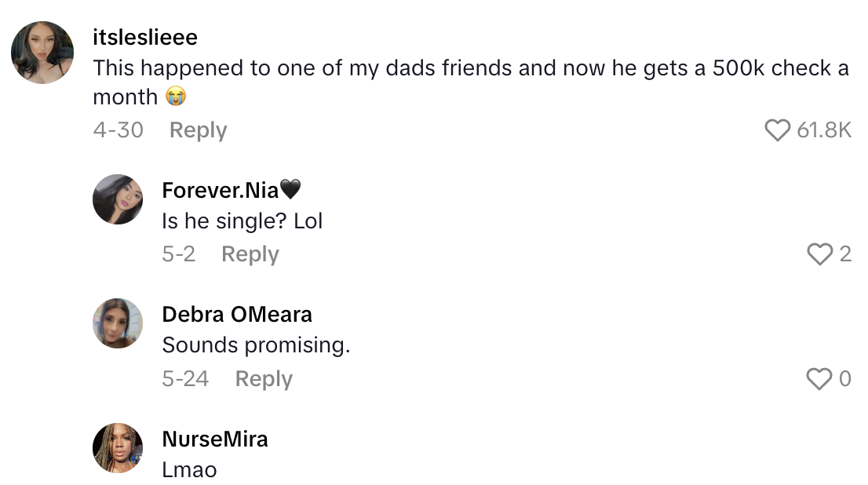Select the NurseMira username
The height and width of the screenshot is (485, 868).
tap(215, 439)
